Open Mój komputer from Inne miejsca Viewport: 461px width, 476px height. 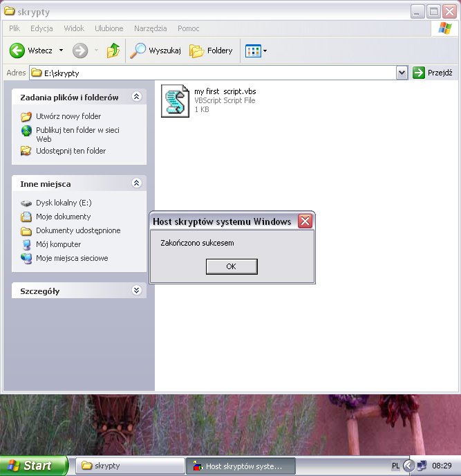tap(58, 244)
